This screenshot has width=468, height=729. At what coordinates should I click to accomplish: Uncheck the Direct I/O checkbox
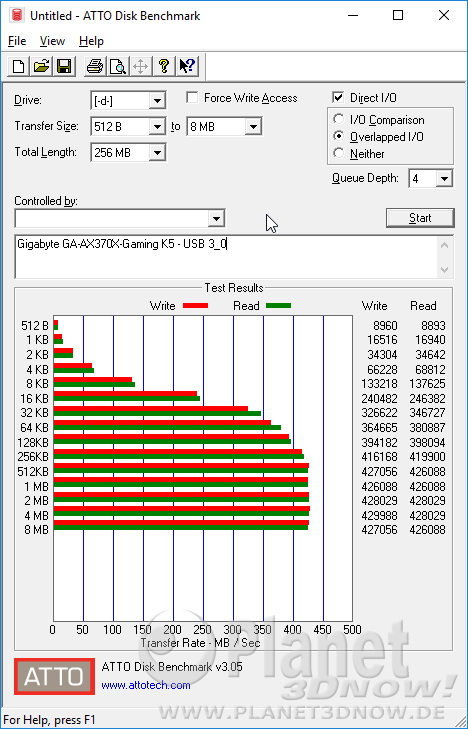338,98
